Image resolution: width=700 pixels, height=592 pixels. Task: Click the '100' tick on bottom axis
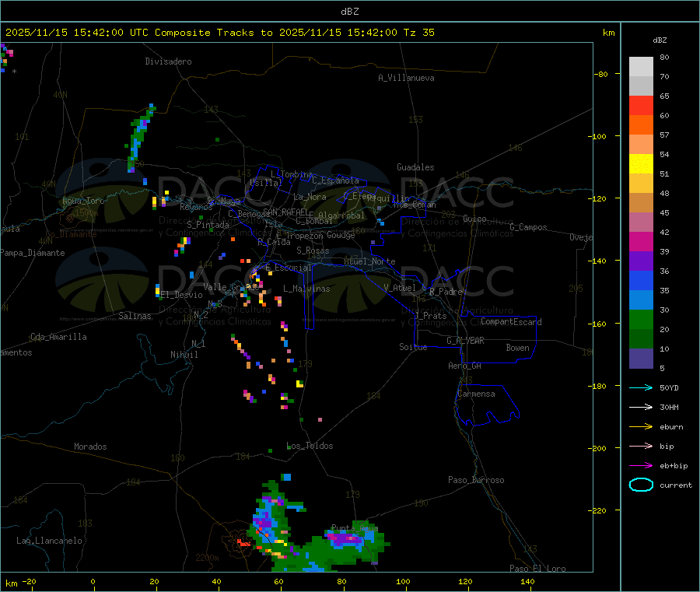click(x=403, y=581)
